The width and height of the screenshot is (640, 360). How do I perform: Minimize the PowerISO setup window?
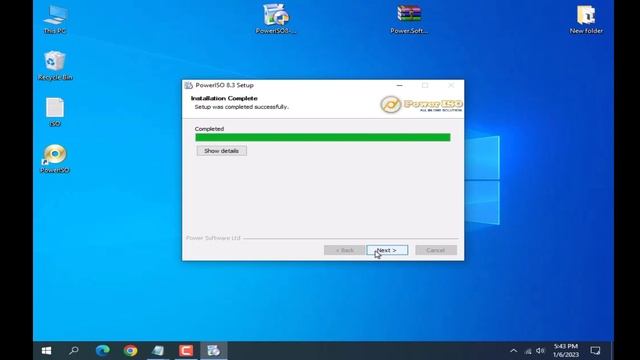(400, 85)
